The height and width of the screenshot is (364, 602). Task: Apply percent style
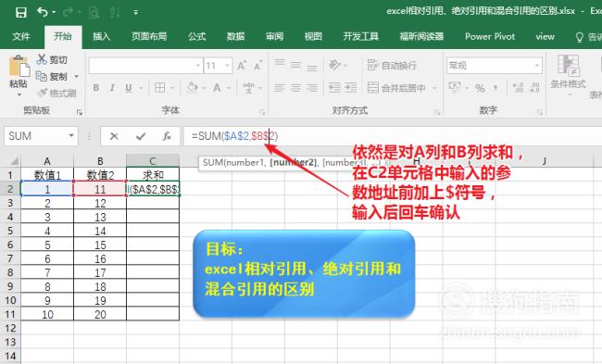tap(480, 88)
